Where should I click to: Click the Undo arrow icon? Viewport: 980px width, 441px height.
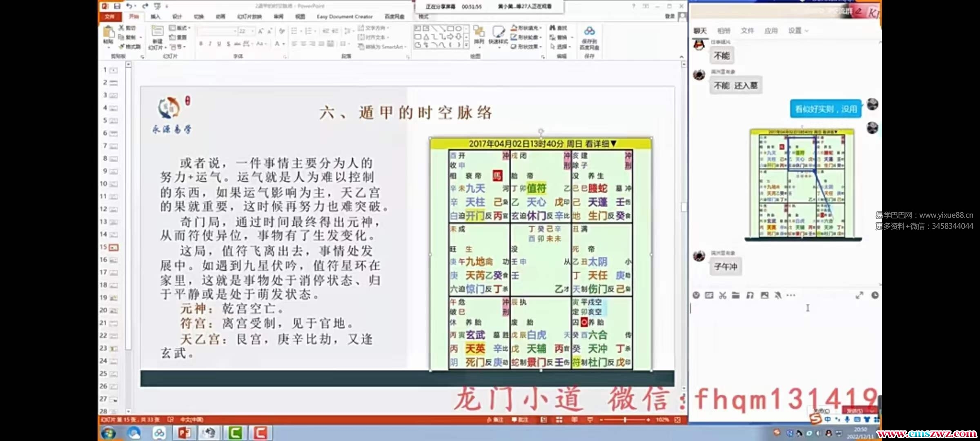click(x=129, y=6)
